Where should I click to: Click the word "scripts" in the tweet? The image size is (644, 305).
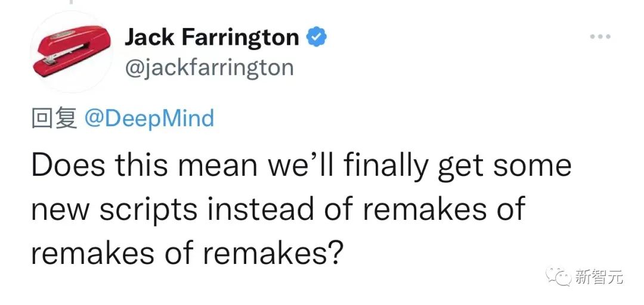(x=158, y=210)
